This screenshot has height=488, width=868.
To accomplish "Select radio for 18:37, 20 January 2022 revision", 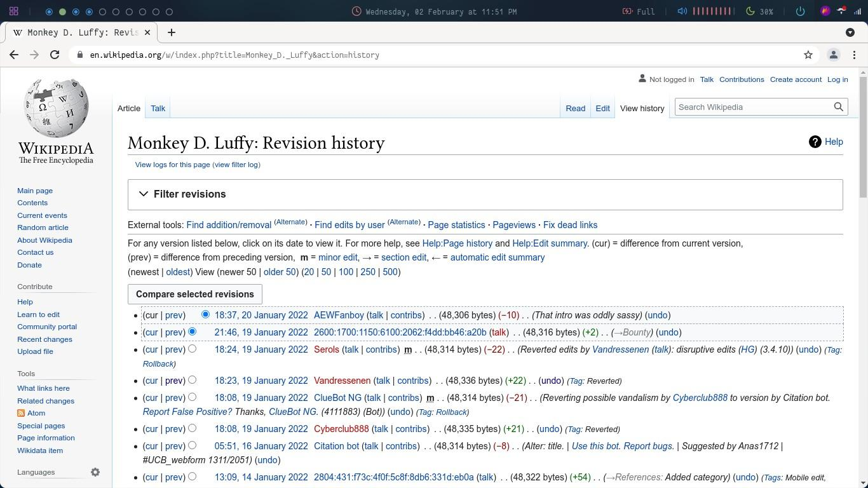I will pyautogui.click(x=205, y=315).
